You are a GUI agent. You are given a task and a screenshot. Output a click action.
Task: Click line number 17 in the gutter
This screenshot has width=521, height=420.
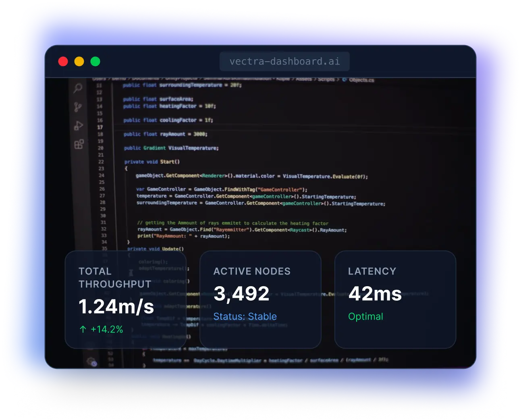(x=100, y=127)
